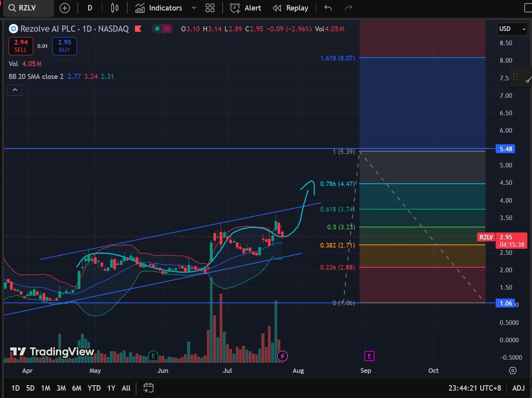Image resolution: width=532 pixels, height=398 pixels.
Task: Click the green E earnings marker near June
Action: point(153,356)
